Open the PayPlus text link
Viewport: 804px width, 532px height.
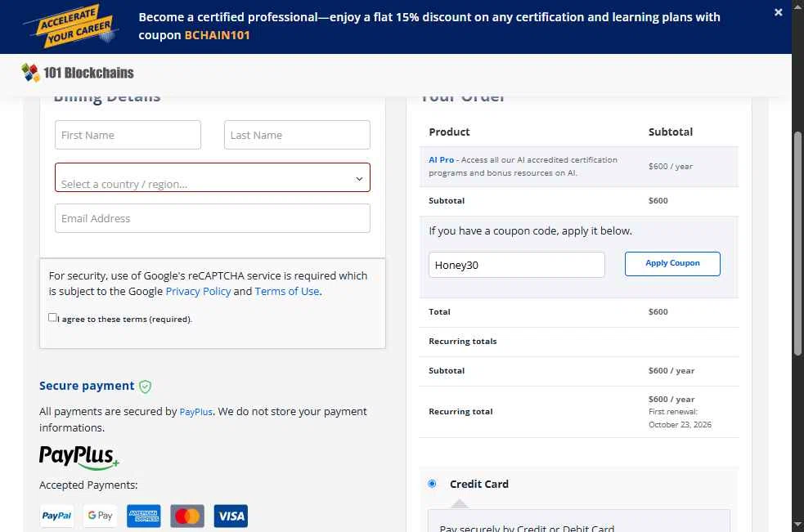(195, 412)
